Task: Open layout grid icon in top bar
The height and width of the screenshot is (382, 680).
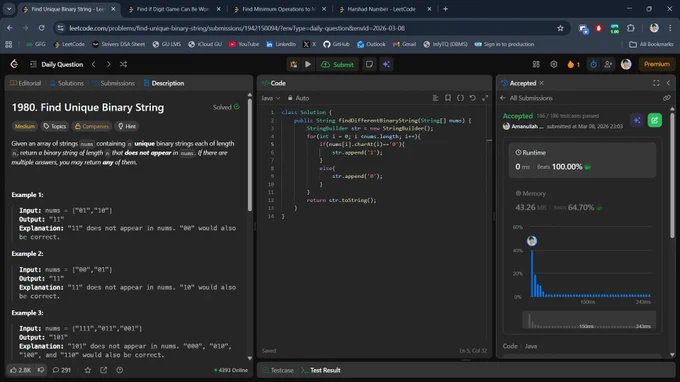Action: (x=536, y=64)
